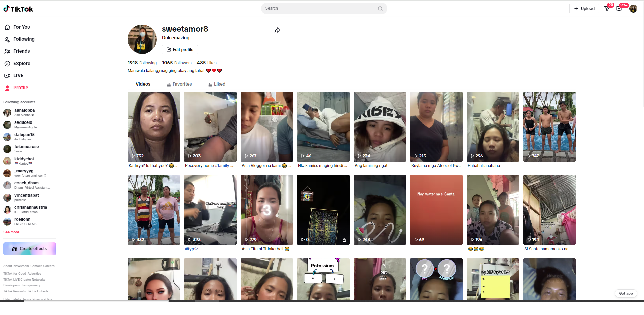Play the 'As a Tita ni Thinkerbell' video
The height and width of the screenshot is (315, 644).
point(267,210)
